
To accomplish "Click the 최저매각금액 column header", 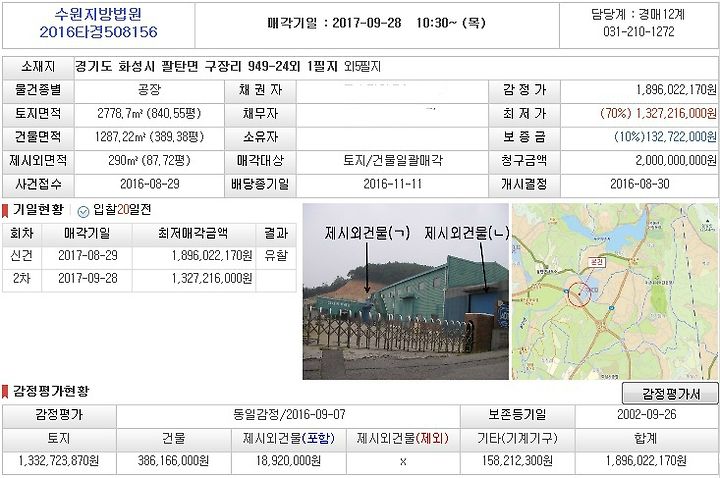I will coord(193,234).
